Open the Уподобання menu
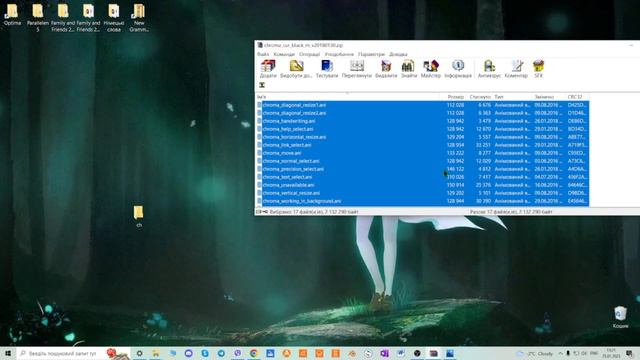This screenshot has width=640, height=360. (x=339, y=54)
